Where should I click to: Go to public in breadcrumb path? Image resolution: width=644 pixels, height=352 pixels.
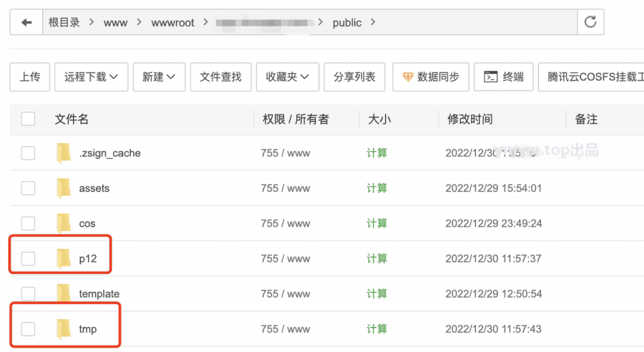[347, 23]
